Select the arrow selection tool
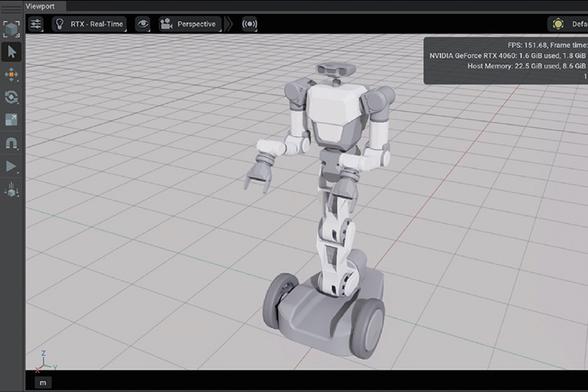 click(12, 52)
